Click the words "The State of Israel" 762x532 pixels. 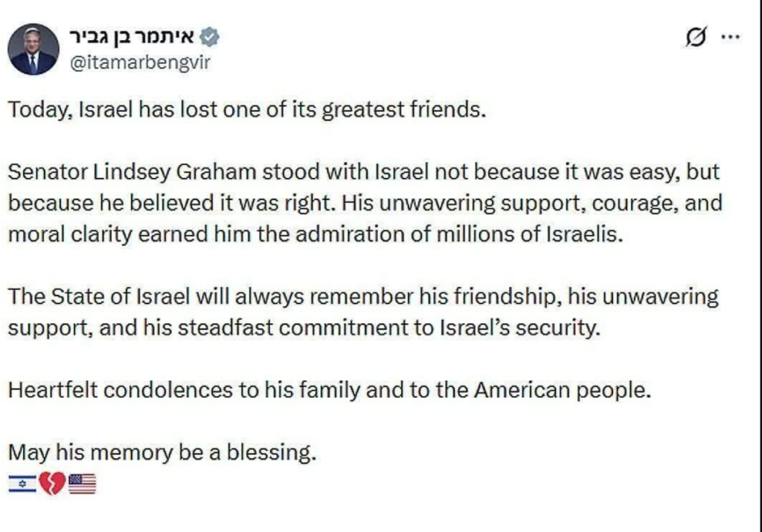(x=99, y=296)
